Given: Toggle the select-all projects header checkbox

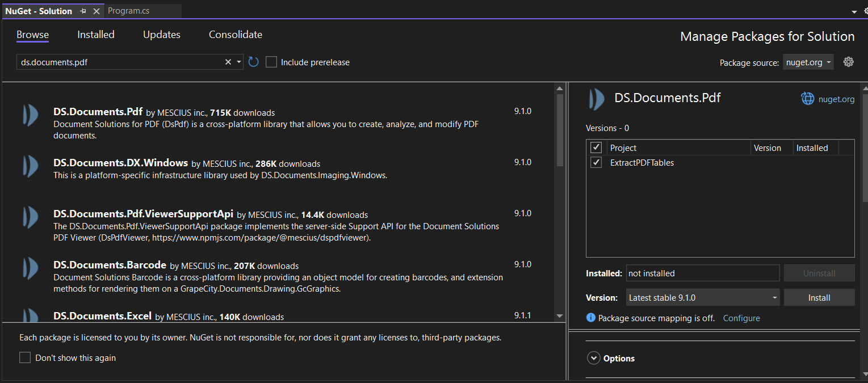Looking at the screenshot, I should click(x=596, y=148).
